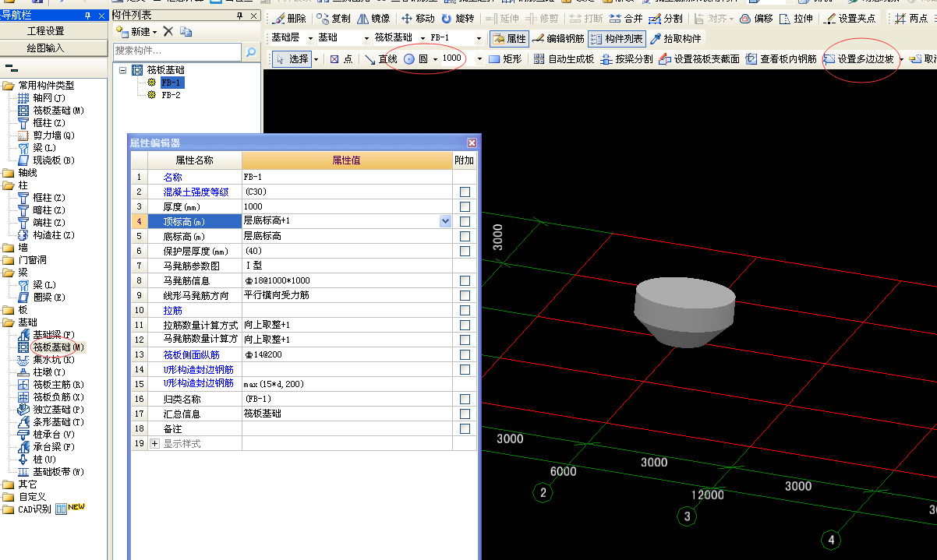Open 编辑钢筋 (edit rebar)
The image size is (937, 560).
[558, 38]
